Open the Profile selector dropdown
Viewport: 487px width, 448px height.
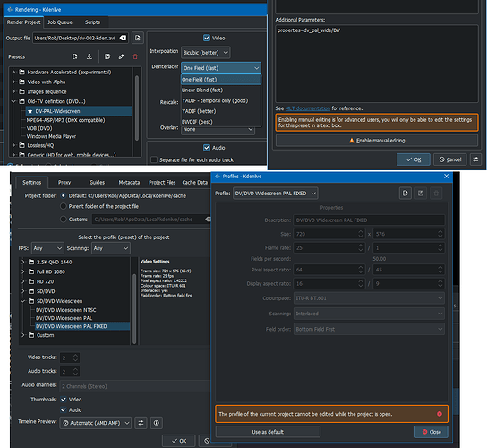coord(275,194)
